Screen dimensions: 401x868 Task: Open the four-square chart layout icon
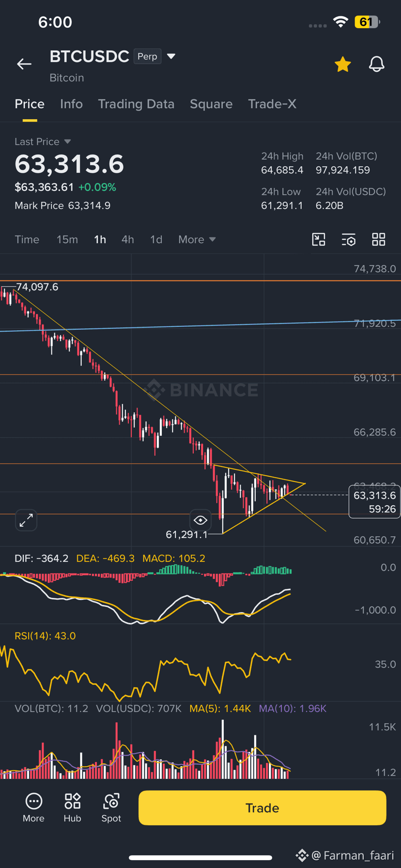(379, 239)
